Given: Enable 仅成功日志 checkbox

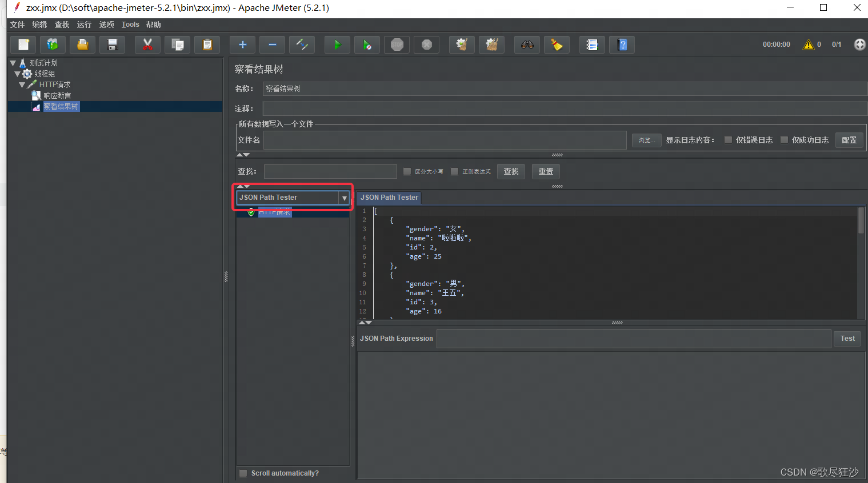Looking at the screenshot, I should pyautogui.click(x=784, y=140).
